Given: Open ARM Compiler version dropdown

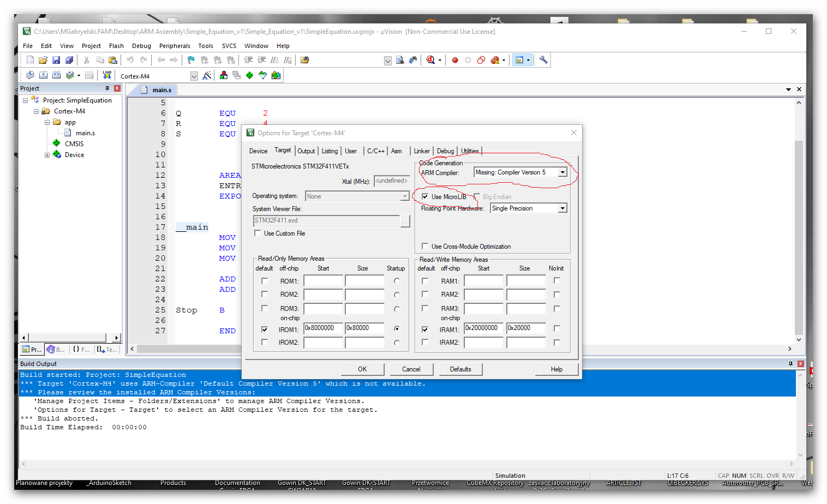Looking at the screenshot, I should 562,172.
